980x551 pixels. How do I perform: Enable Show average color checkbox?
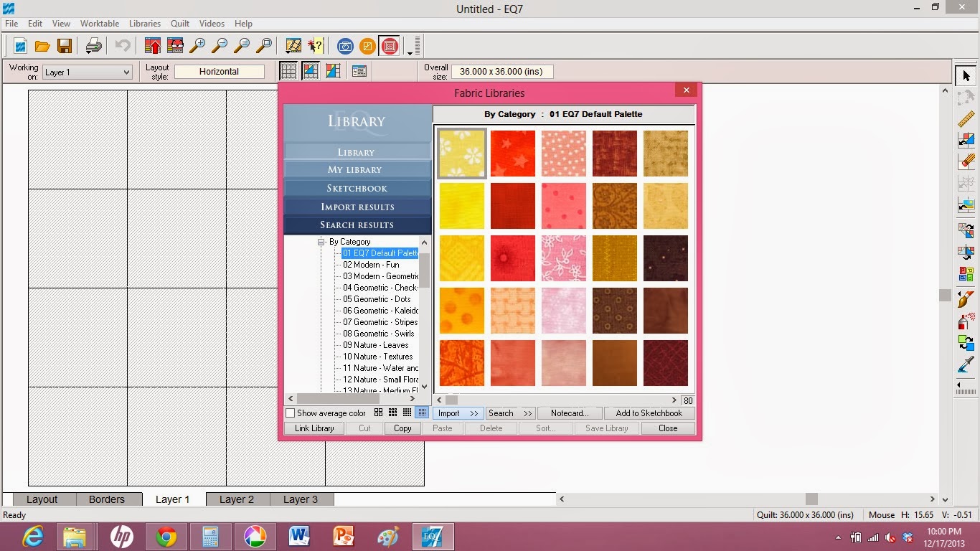click(x=291, y=413)
